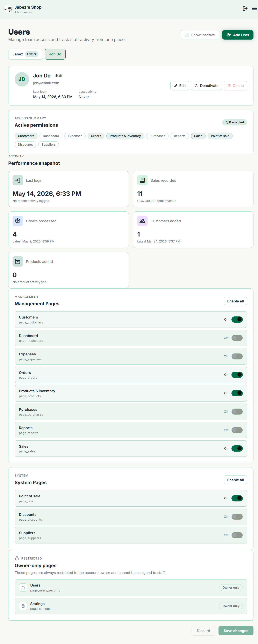
Task: Enable the Expenses page toggle
Action: tap(237, 356)
